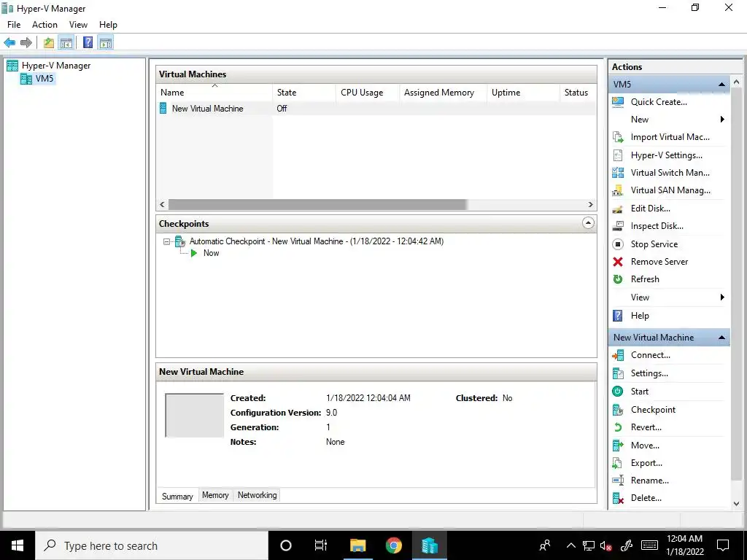The image size is (747, 560).
Task: Sort by the Uptime column header
Action: (523, 93)
